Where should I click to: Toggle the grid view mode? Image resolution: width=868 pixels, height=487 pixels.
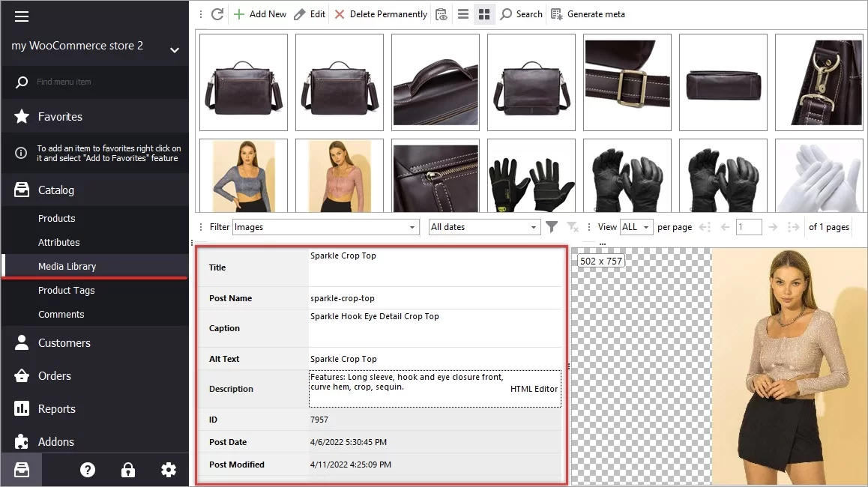(x=484, y=13)
